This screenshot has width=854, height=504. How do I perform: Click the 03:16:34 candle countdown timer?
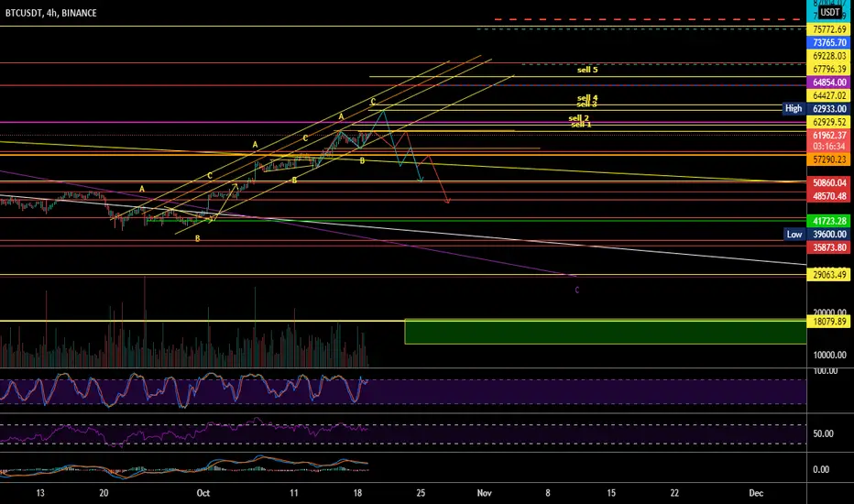(x=829, y=147)
